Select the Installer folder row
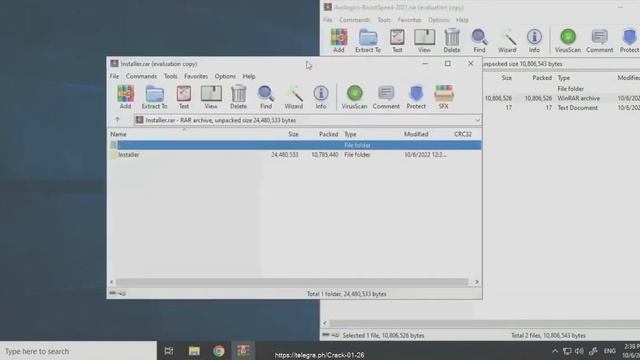Viewport: 640px width, 360px height. click(x=295, y=155)
